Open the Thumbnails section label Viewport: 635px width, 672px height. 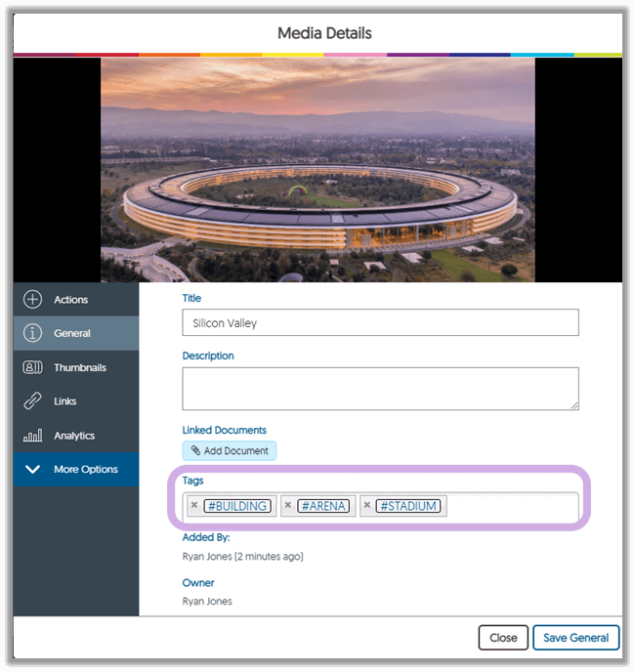coord(80,367)
